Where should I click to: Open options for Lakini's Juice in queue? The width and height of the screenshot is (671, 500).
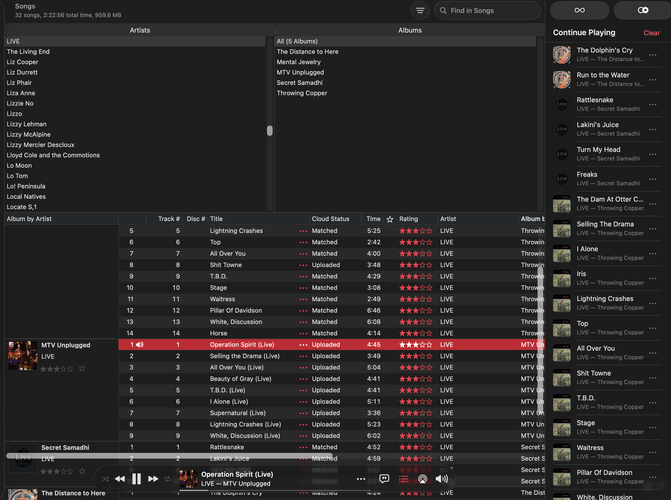(653, 129)
